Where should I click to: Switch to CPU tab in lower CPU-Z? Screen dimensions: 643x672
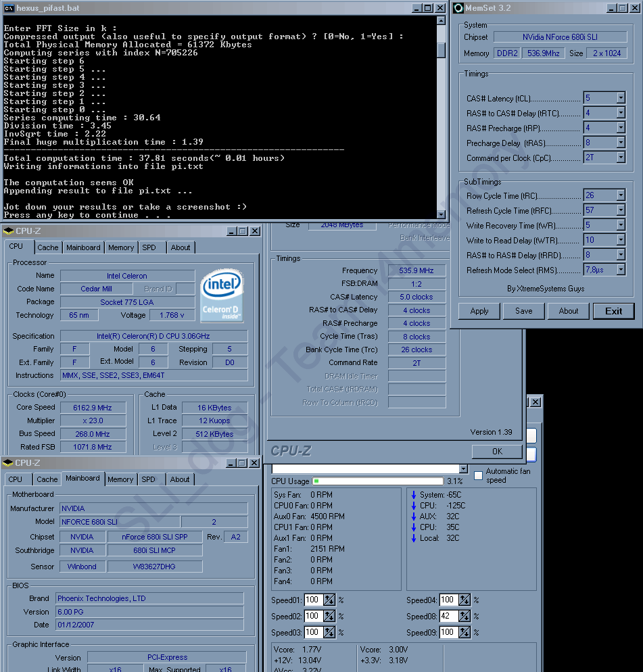click(x=15, y=479)
